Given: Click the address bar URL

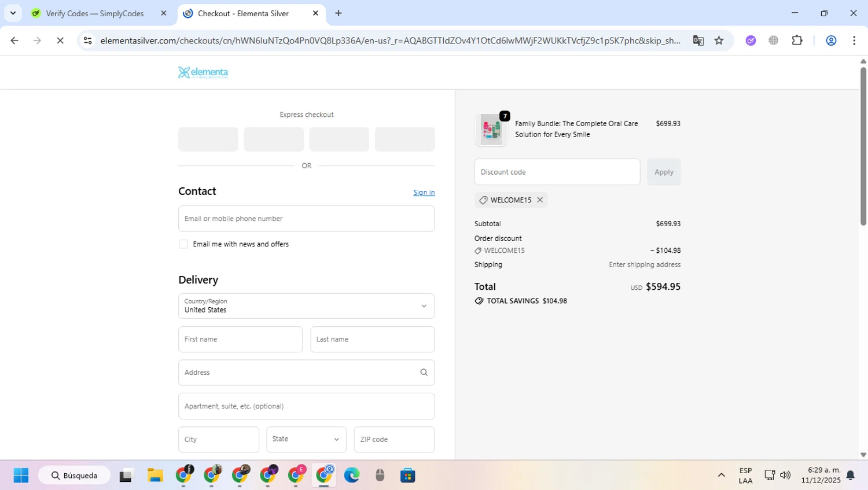Looking at the screenshot, I should coord(390,40).
